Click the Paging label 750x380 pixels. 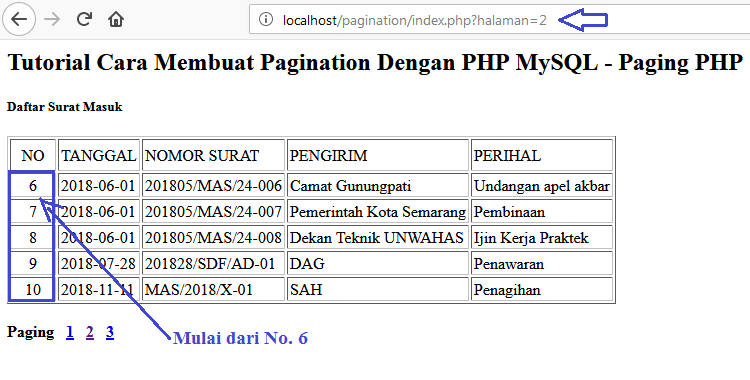[31, 332]
